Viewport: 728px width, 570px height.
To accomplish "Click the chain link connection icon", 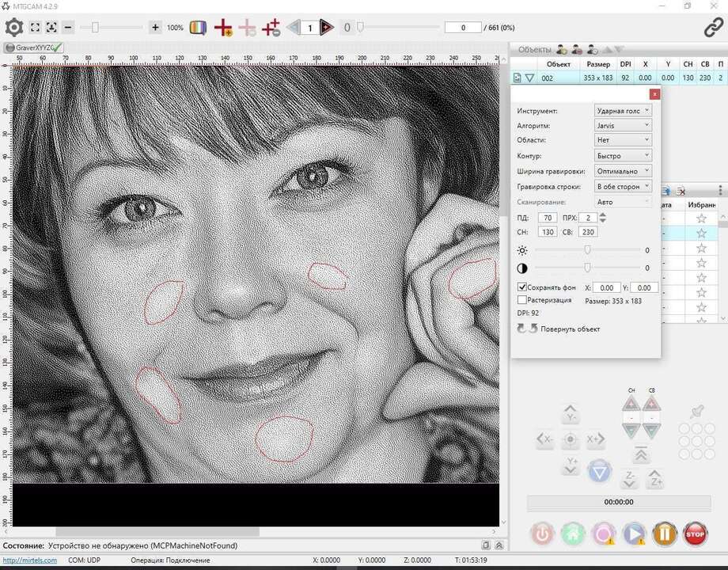I will pyautogui.click(x=713, y=28).
